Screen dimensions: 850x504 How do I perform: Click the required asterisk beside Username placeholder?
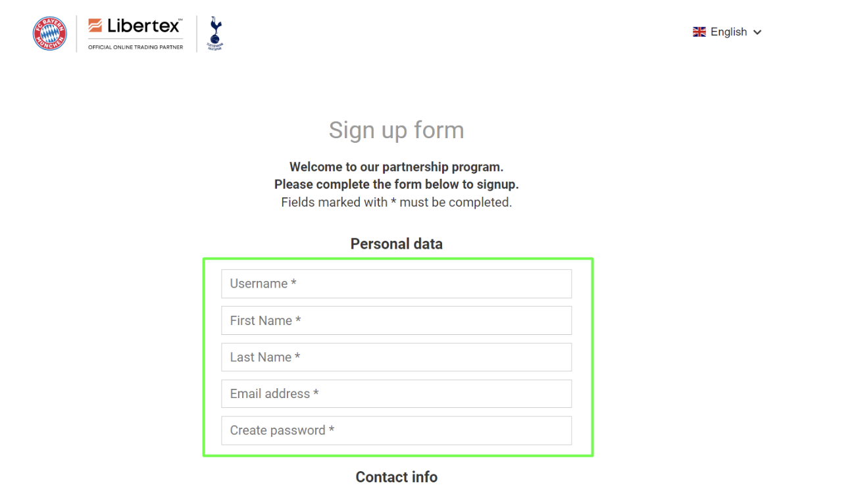[x=293, y=283]
